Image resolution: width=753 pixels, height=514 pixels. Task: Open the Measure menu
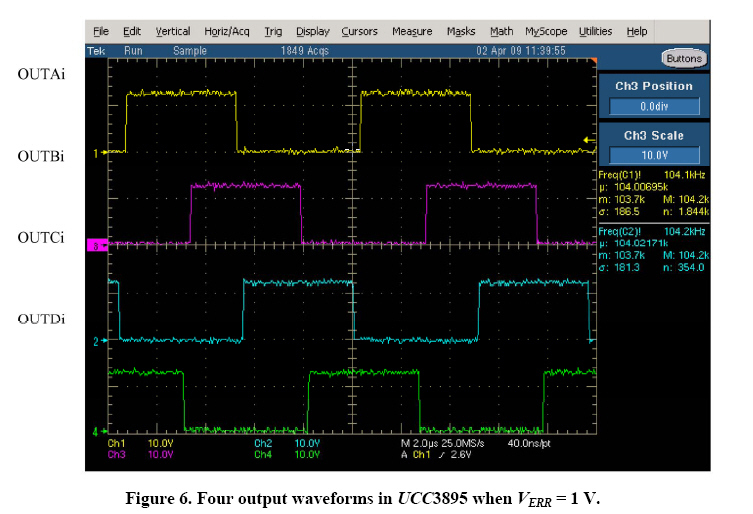412,31
